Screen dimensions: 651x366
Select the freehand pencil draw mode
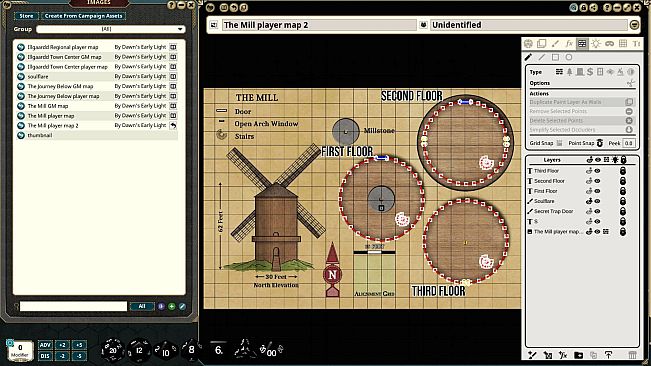coord(528,57)
